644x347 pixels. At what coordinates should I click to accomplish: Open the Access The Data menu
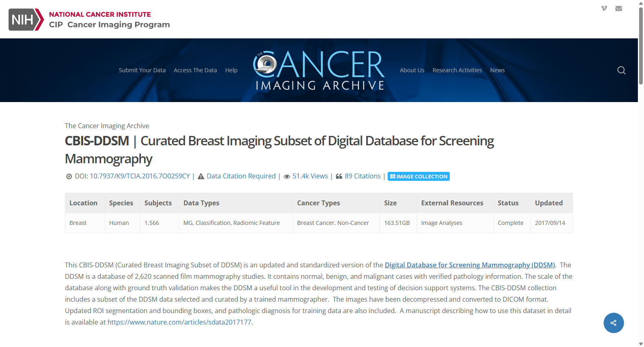[195, 70]
